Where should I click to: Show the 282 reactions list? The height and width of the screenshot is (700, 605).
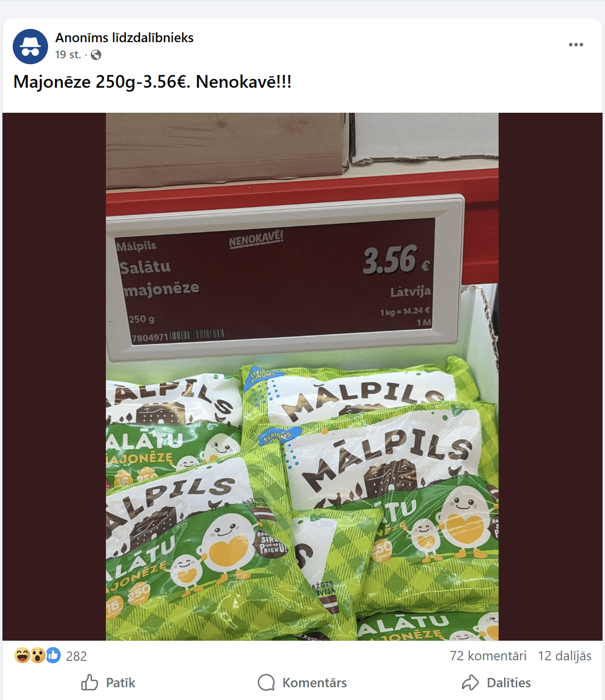[x=76, y=656]
